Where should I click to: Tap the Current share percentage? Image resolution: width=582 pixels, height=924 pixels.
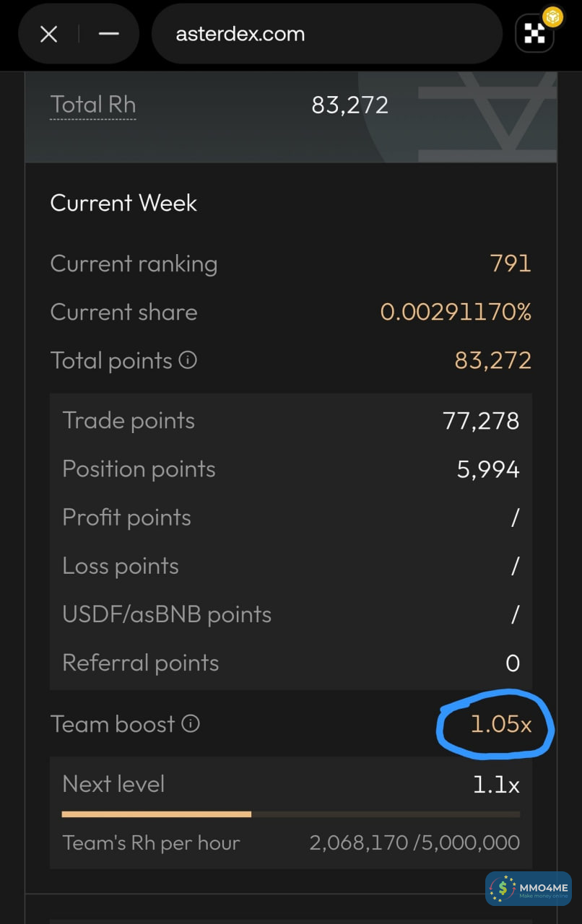coord(456,312)
